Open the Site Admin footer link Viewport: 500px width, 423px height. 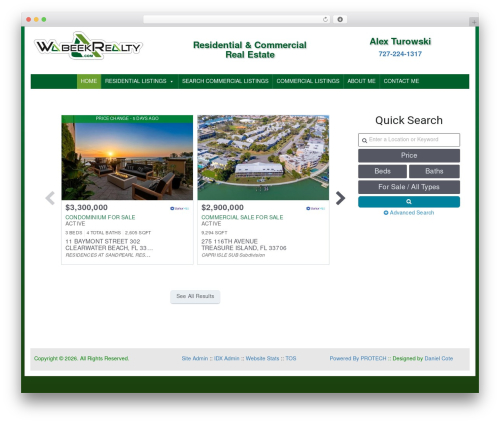(x=195, y=359)
